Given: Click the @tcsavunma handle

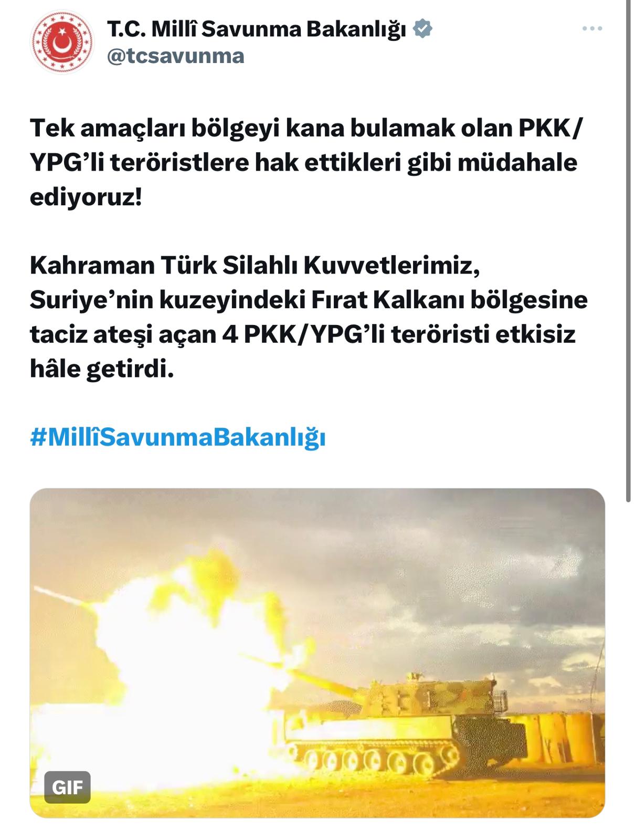Looking at the screenshot, I should 176,56.
